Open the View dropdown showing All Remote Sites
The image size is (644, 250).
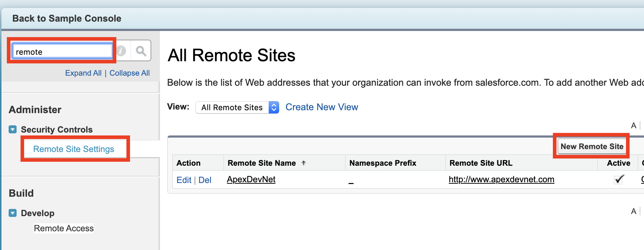[237, 107]
